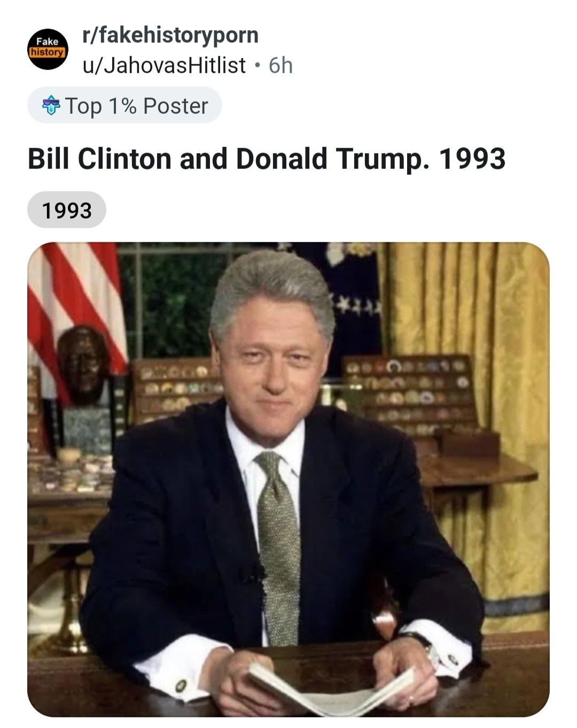Viewport: 577px width, 728px height.
Task: Click the 6h post timestamp
Action: (x=280, y=65)
